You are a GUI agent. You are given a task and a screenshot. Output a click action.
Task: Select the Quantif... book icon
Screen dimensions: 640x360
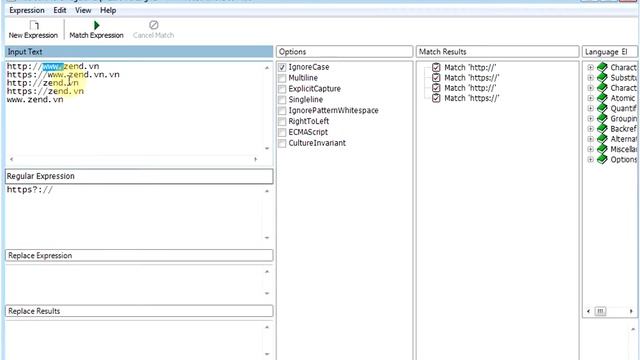[602, 108]
